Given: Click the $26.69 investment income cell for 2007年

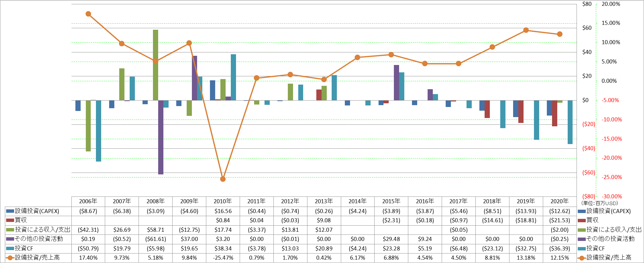Looking at the screenshot, I should point(122,230).
